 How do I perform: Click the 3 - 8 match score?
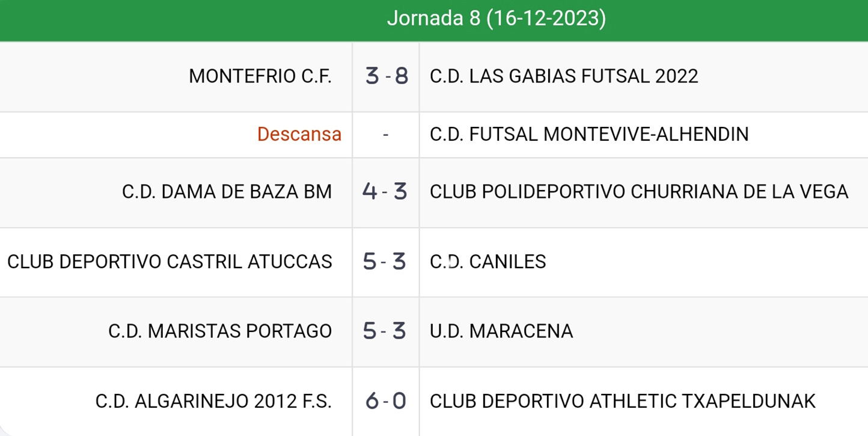(x=386, y=76)
